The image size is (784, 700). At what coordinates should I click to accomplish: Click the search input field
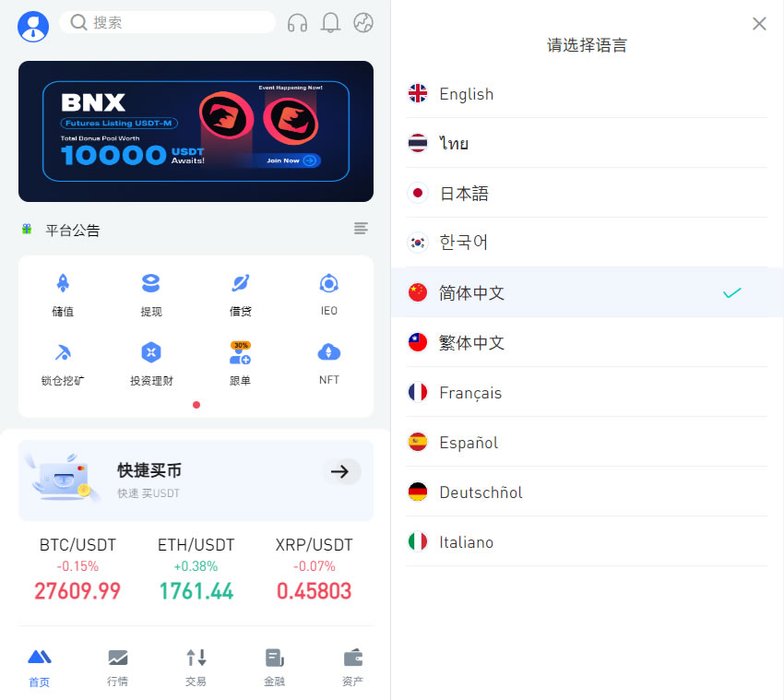[x=167, y=22]
